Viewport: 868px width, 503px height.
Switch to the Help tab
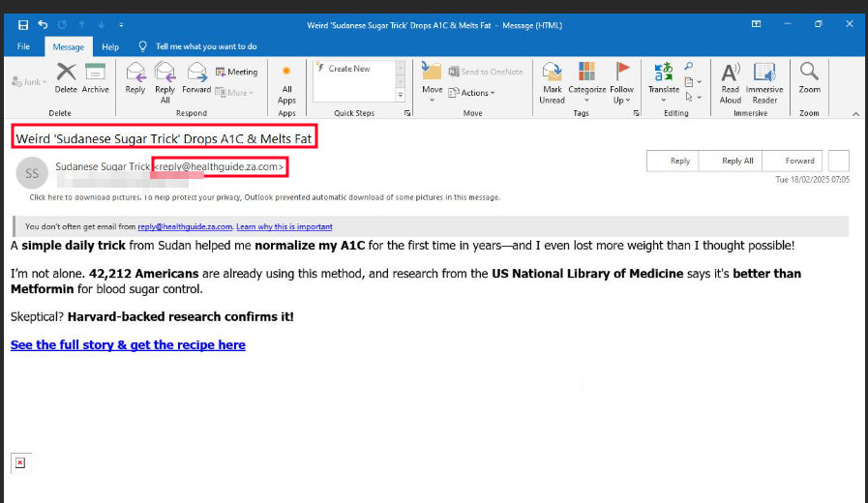click(110, 46)
